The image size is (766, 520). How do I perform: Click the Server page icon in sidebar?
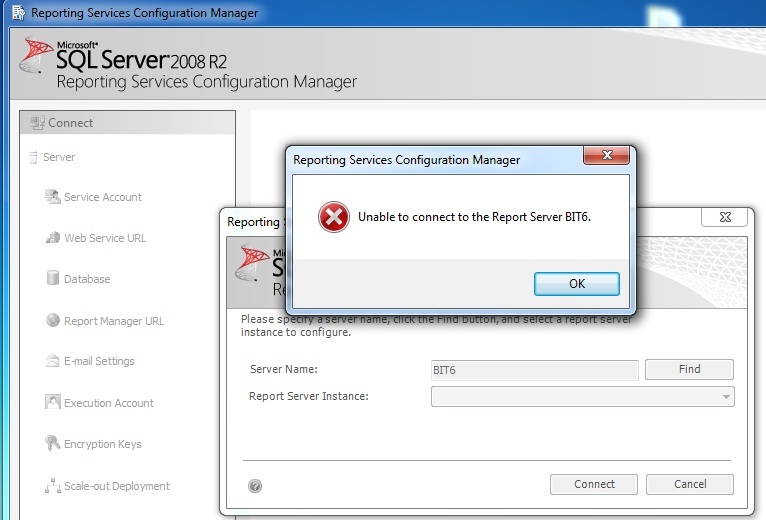click(33, 157)
